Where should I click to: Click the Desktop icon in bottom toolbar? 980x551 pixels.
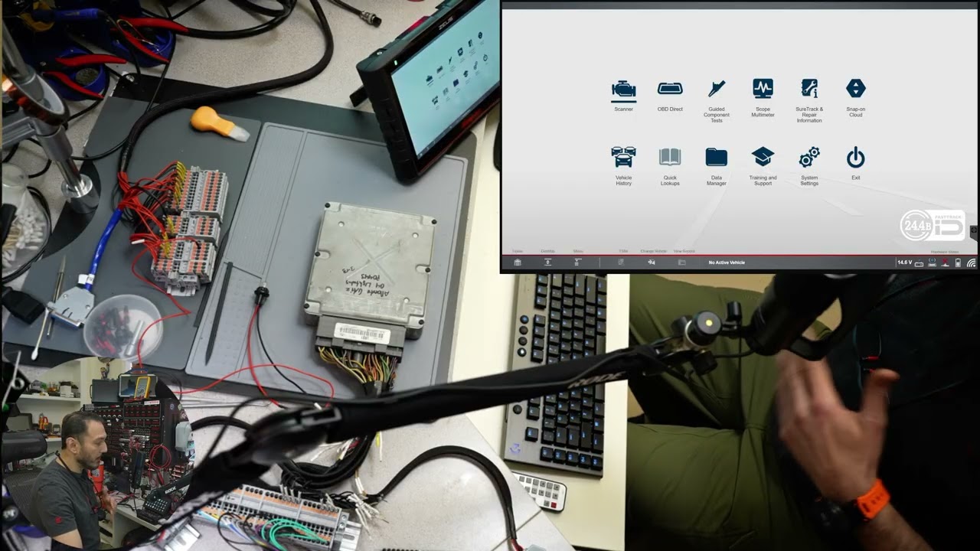(x=548, y=262)
